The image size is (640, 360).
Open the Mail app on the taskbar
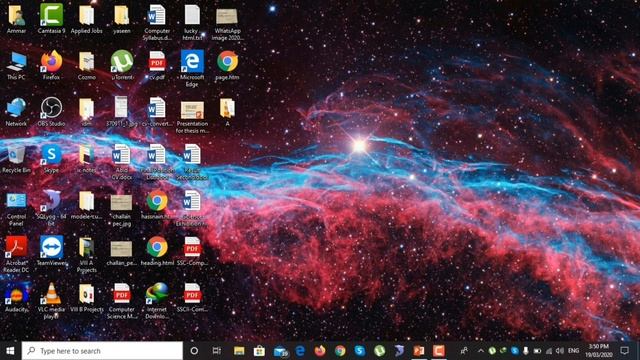(280, 351)
